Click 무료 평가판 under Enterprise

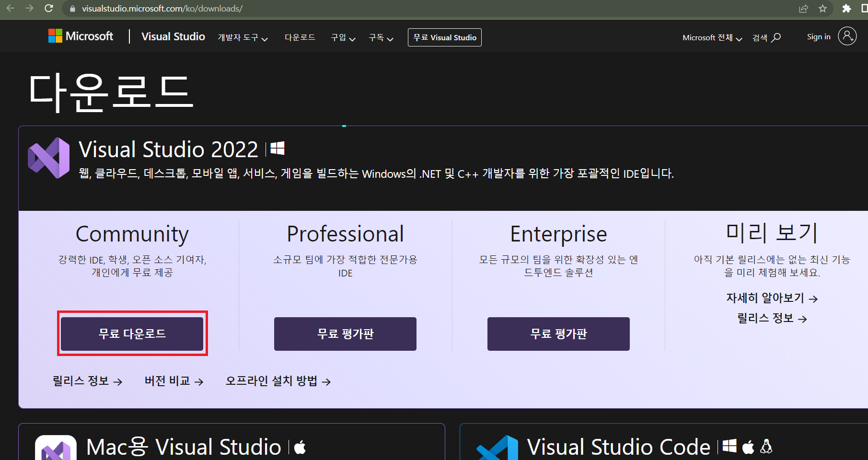[x=558, y=333]
